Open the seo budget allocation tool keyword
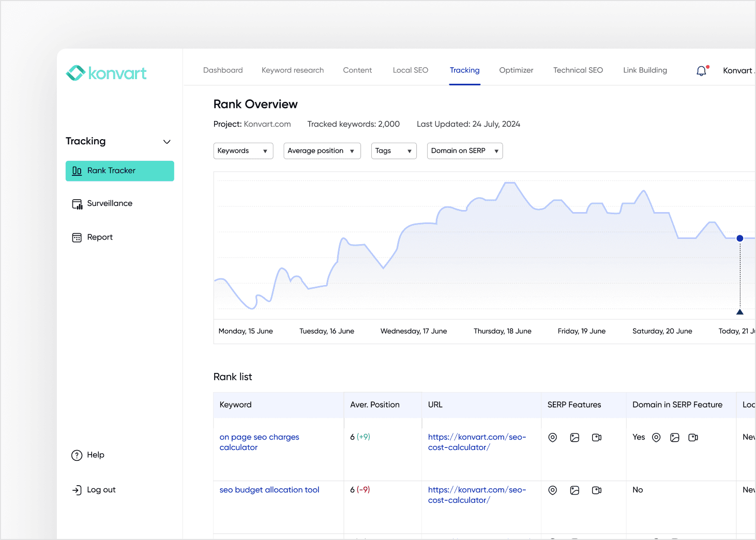The image size is (756, 540). point(269,490)
